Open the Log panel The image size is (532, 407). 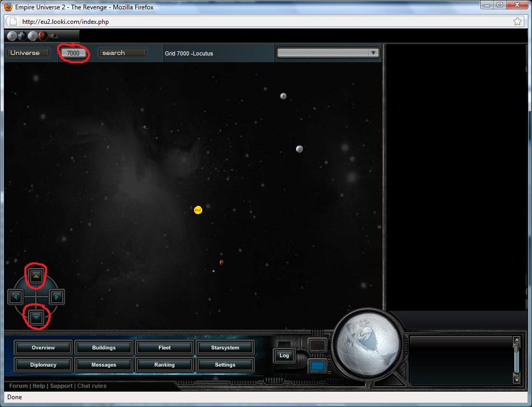coord(284,356)
